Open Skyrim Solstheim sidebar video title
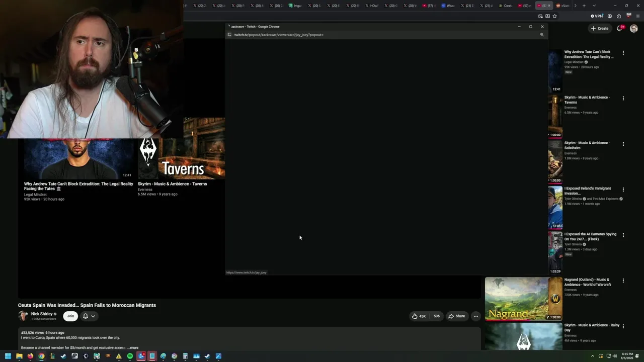The image size is (644, 362). (x=587, y=145)
